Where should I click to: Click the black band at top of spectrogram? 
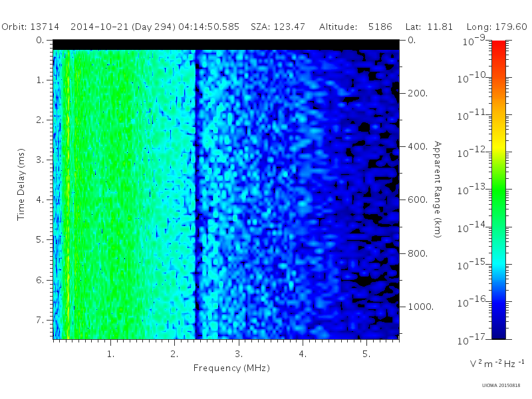(x=226, y=45)
